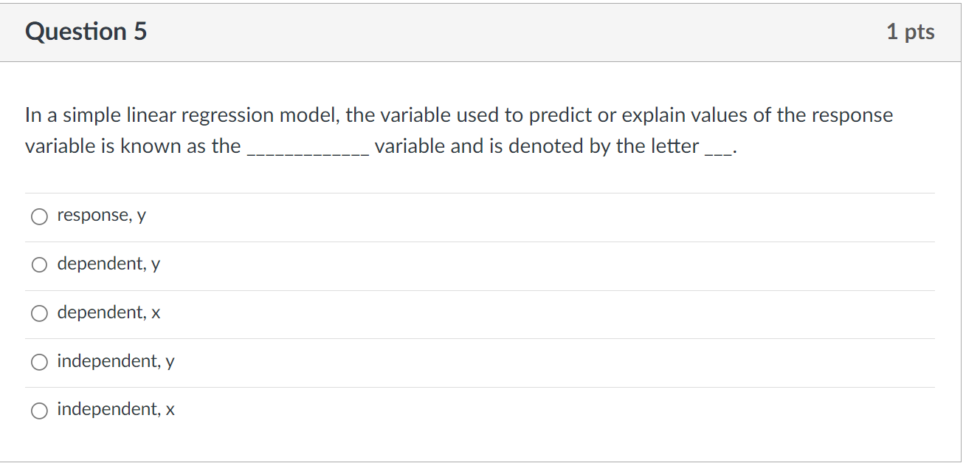
Task: Click the "dependent, x" answer label
Action: point(108,312)
